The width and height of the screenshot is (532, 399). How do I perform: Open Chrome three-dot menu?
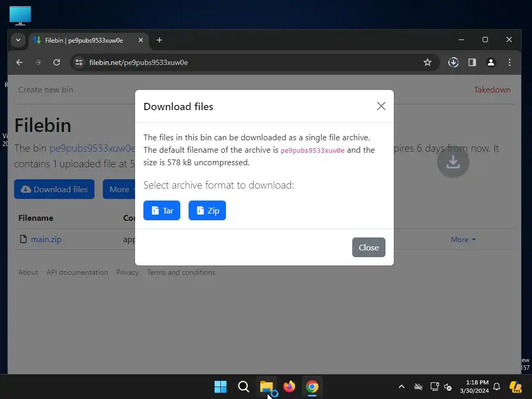[x=509, y=62]
